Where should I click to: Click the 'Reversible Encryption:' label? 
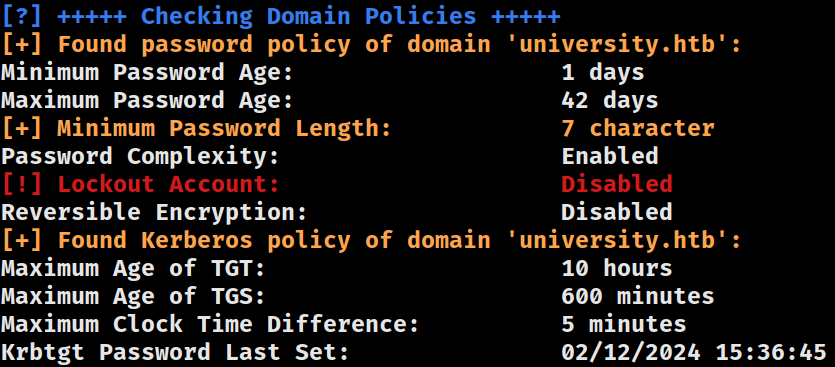154,212
